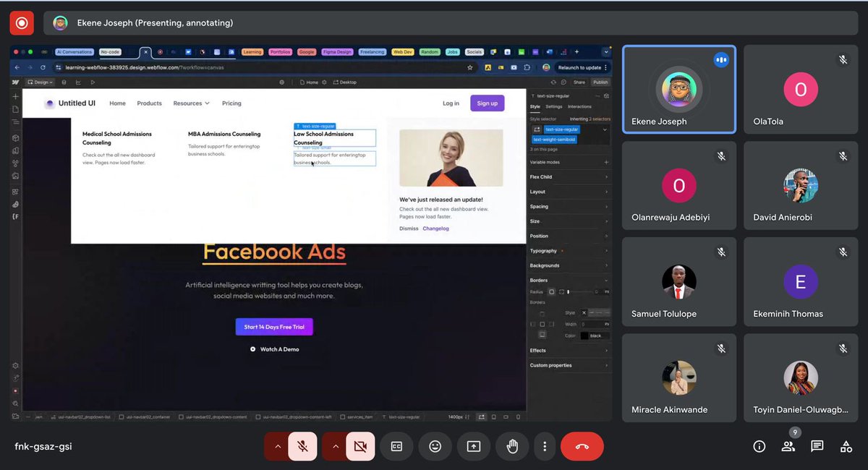Open Webflow Design mode dropdown

(40, 82)
